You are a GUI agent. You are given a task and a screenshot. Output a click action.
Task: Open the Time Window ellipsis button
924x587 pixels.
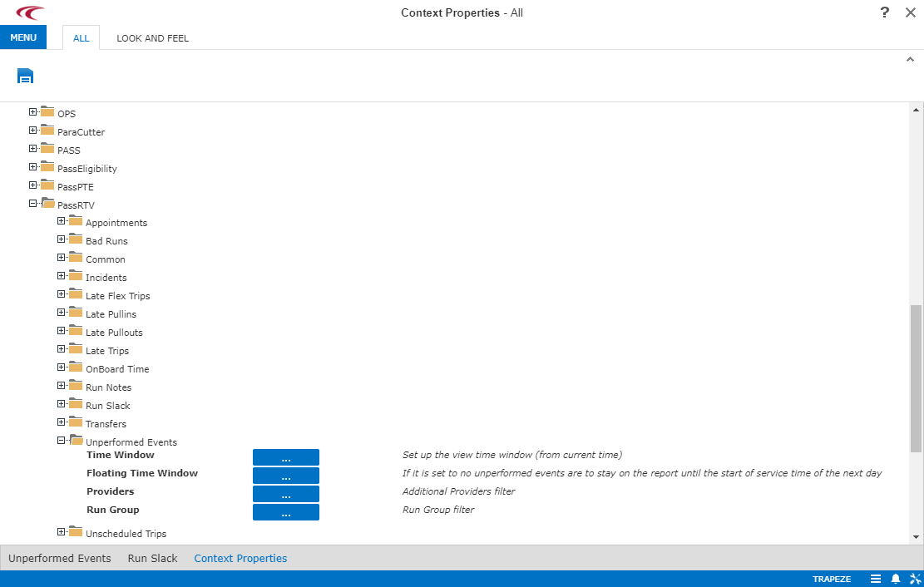[285, 457]
